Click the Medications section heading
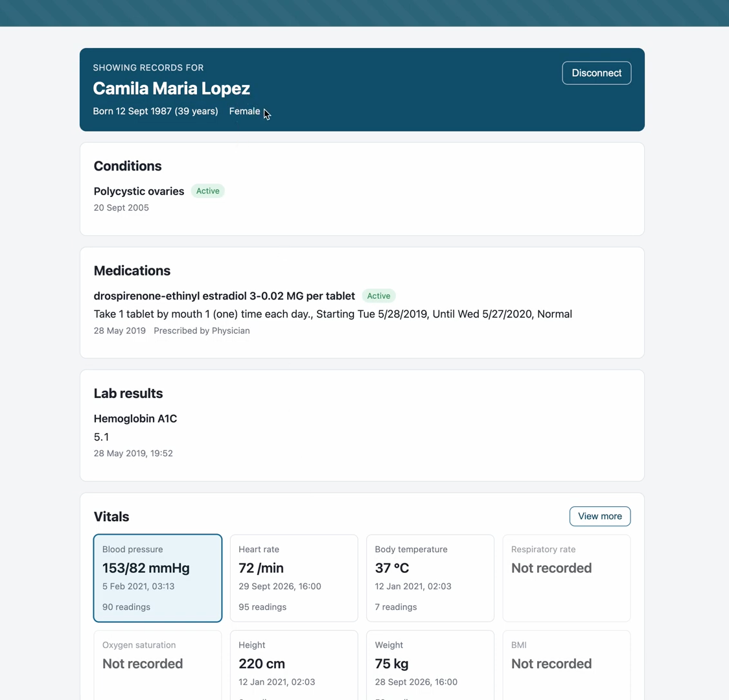This screenshot has width=729, height=700. pos(132,271)
